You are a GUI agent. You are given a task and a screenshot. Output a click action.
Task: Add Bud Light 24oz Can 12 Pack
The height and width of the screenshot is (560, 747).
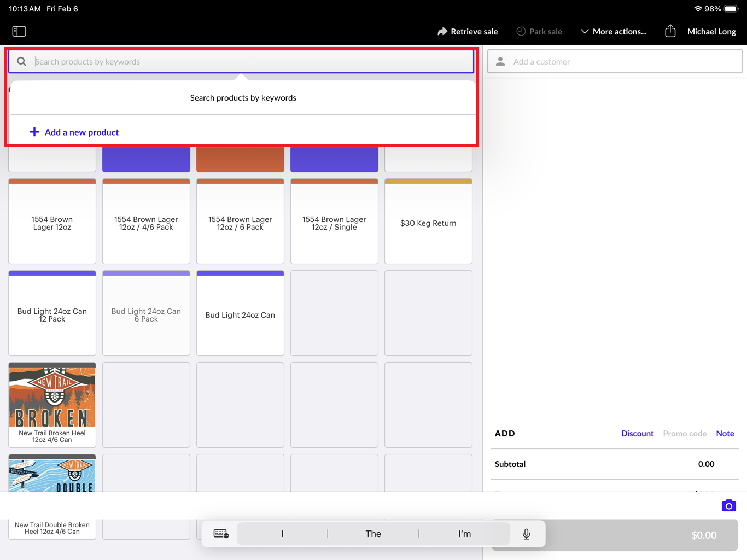52,313
